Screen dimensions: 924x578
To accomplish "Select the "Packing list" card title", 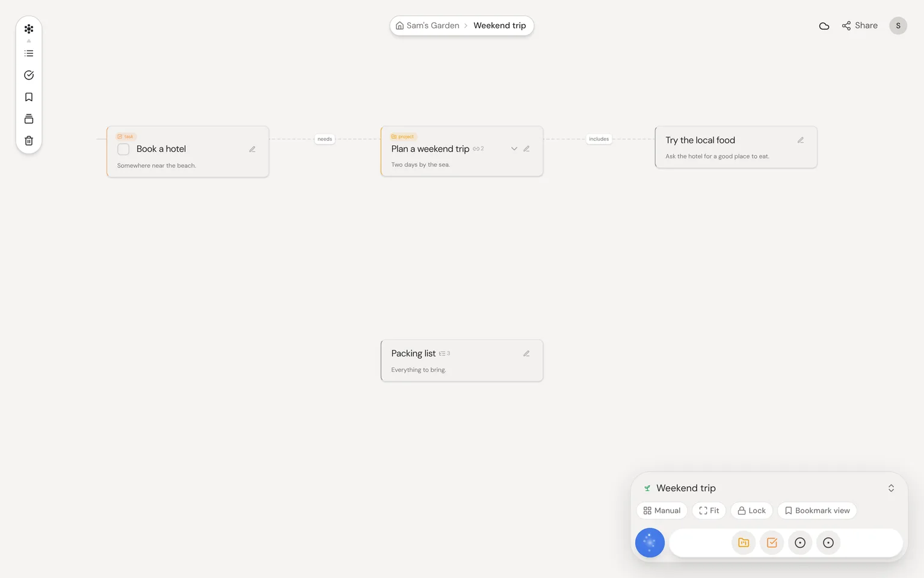I will (413, 353).
